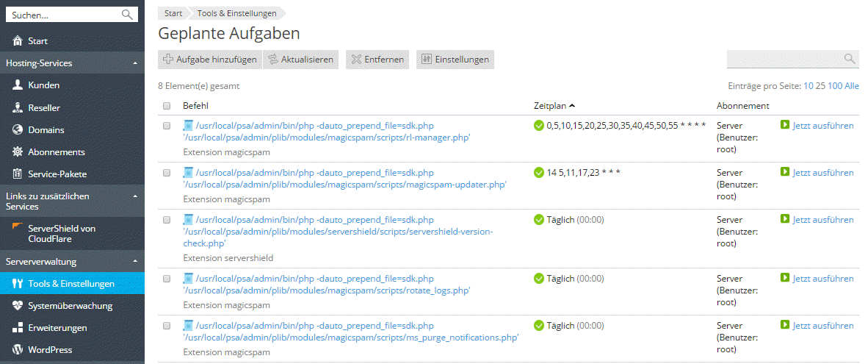Click the Tools & Einstellungen wrench icon
The height and width of the screenshot is (364, 868).
pos(18,284)
